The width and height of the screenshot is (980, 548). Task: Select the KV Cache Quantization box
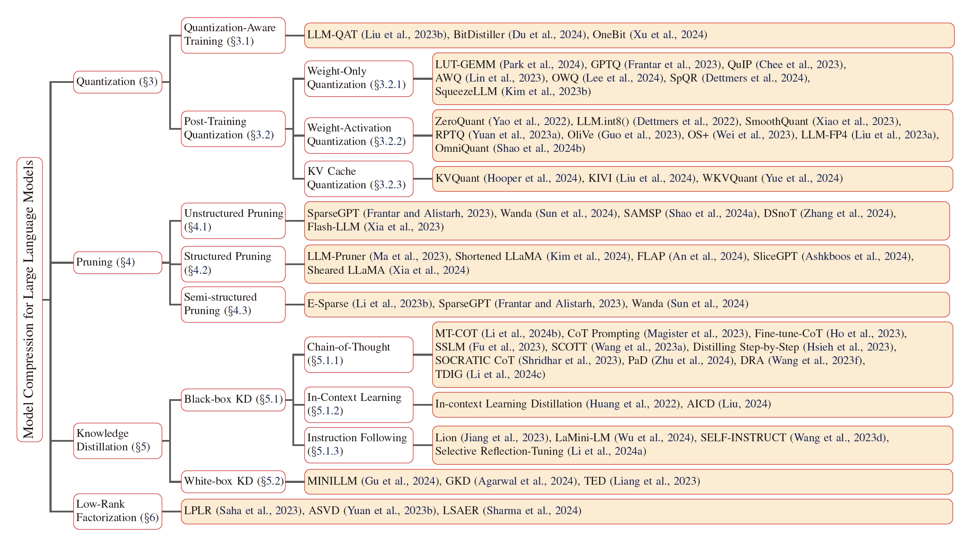tap(358, 179)
